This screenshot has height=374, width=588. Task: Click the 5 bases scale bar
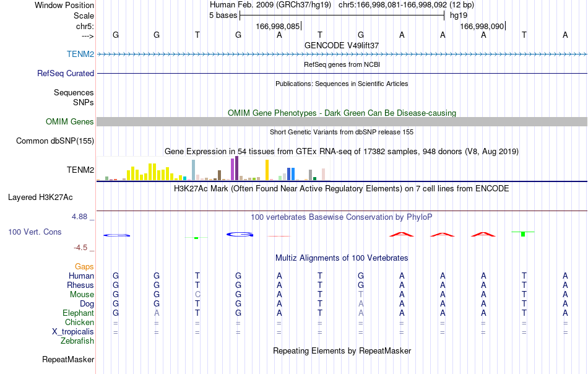click(x=342, y=15)
